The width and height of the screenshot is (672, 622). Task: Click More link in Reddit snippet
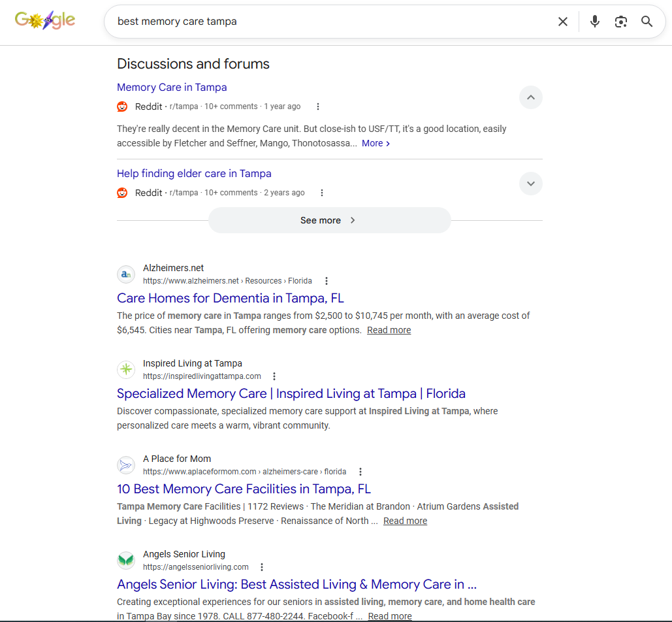(x=376, y=143)
